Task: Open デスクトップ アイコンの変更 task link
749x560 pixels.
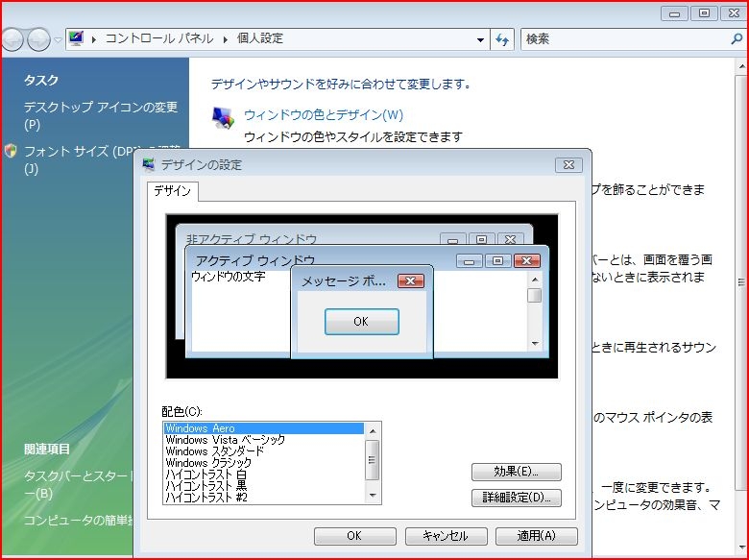Action: point(101,115)
